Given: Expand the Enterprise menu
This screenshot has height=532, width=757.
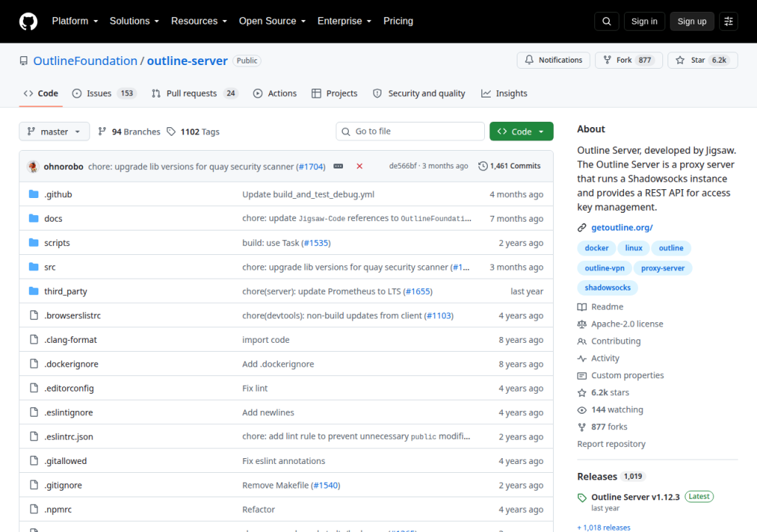Looking at the screenshot, I should point(344,21).
